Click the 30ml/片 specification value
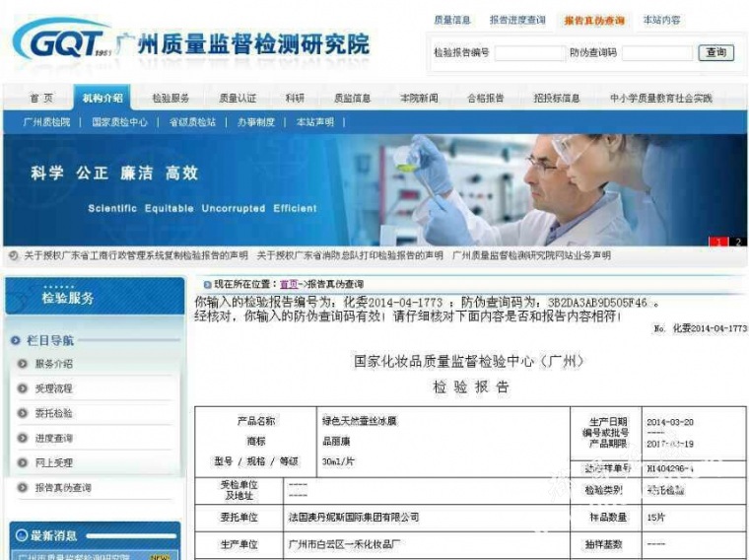 [x=338, y=461]
